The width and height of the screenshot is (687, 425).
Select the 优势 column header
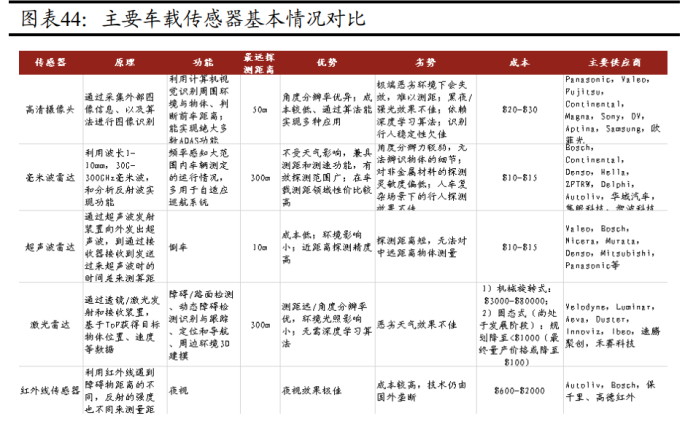(327, 62)
